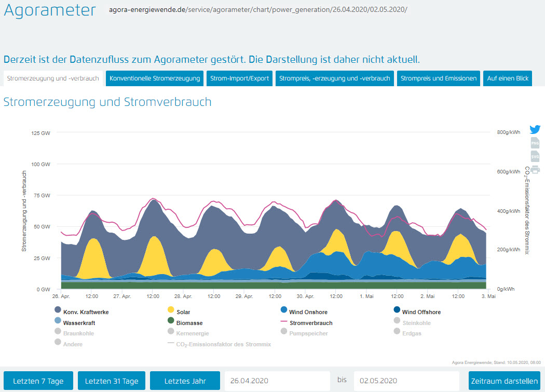
Task: Download chart as PNG file
Action: tap(535, 143)
